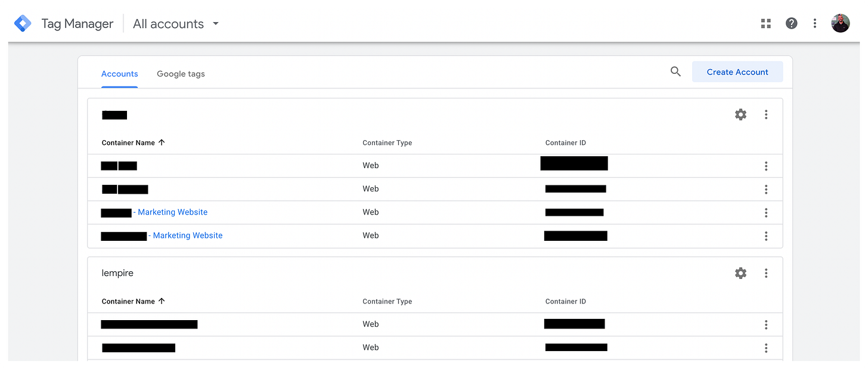Sort lempire containers by Container Name arrow
Viewport: 868px width, 369px height.
pos(162,301)
